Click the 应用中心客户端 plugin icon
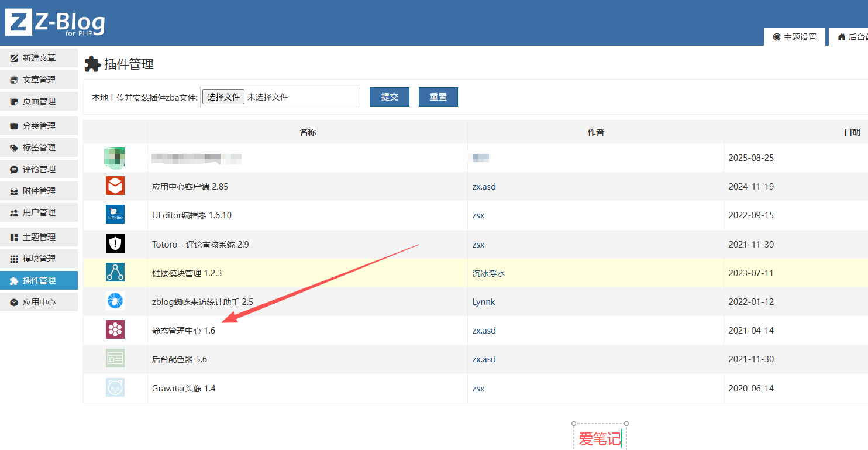Image resolution: width=868 pixels, height=450 pixels. tap(115, 186)
